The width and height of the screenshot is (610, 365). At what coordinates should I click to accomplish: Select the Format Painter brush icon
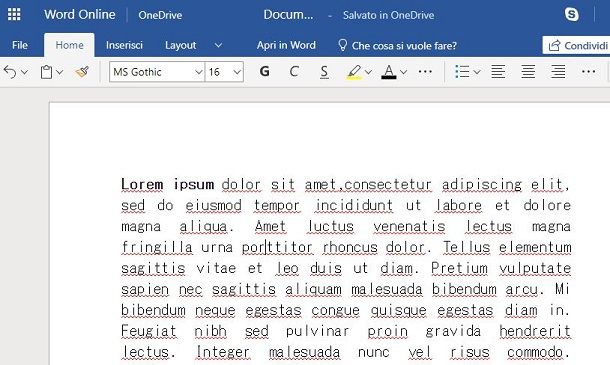[82, 72]
